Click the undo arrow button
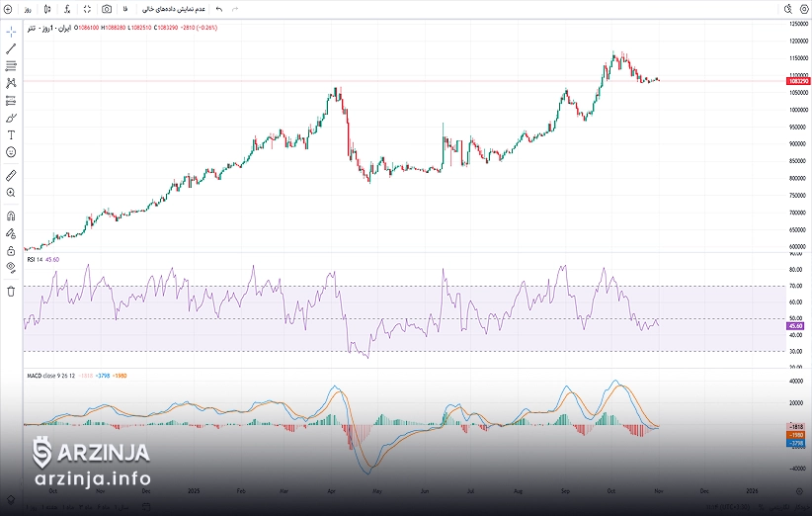Image resolution: width=812 pixels, height=516 pixels. pos(218,9)
